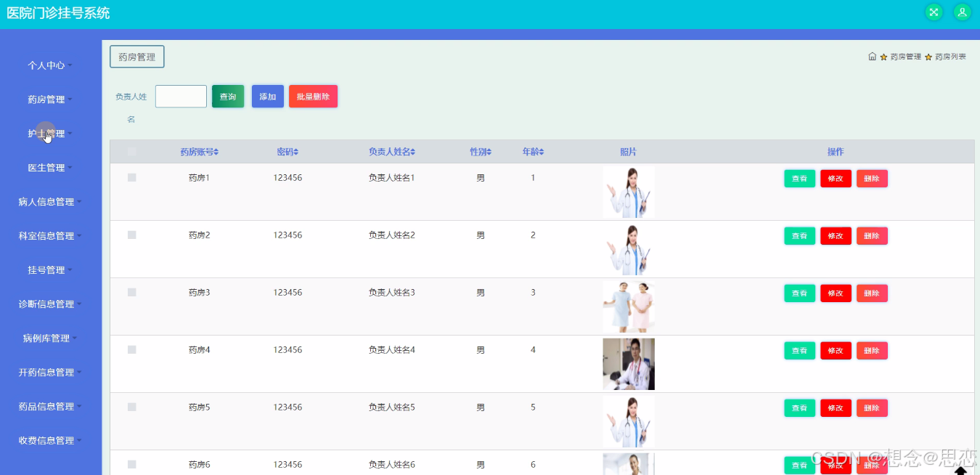980x475 pixels.
Task: Check the checkbox for 药房2 row
Action: pyautogui.click(x=131, y=235)
